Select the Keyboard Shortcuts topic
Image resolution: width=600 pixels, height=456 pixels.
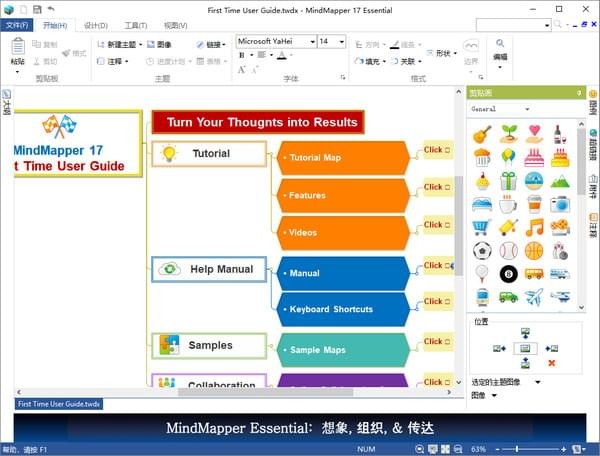point(343,309)
